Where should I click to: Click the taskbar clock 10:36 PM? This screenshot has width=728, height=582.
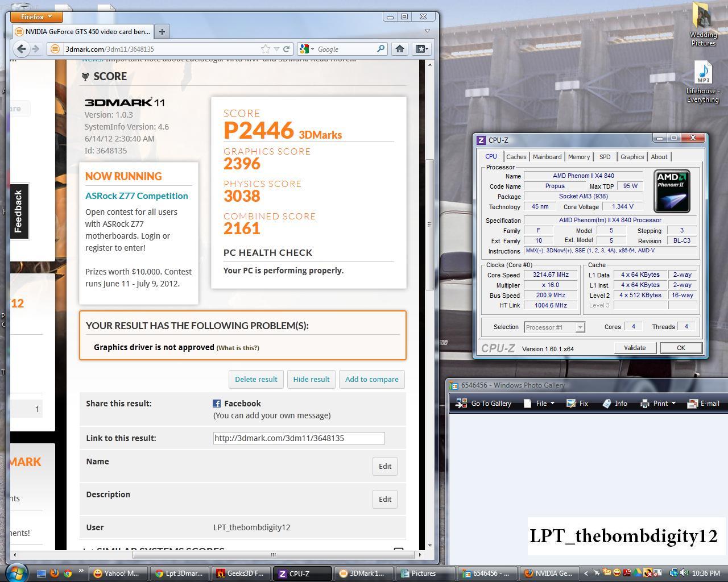point(706,573)
